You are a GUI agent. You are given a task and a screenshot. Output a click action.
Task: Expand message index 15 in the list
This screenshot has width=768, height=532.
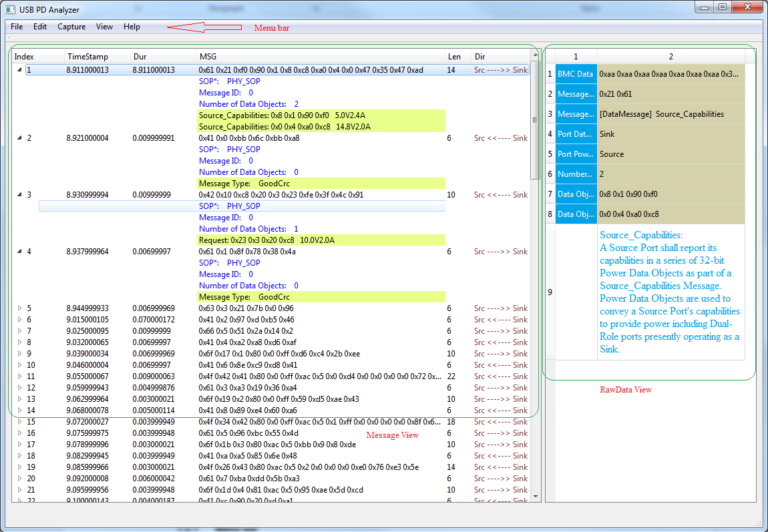click(x=19, y=421)
